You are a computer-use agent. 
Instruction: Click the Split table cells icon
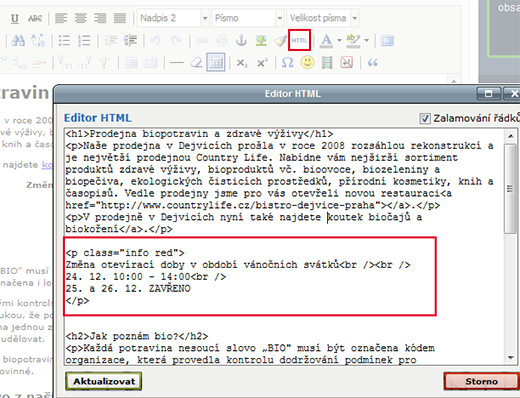[131, 62]
